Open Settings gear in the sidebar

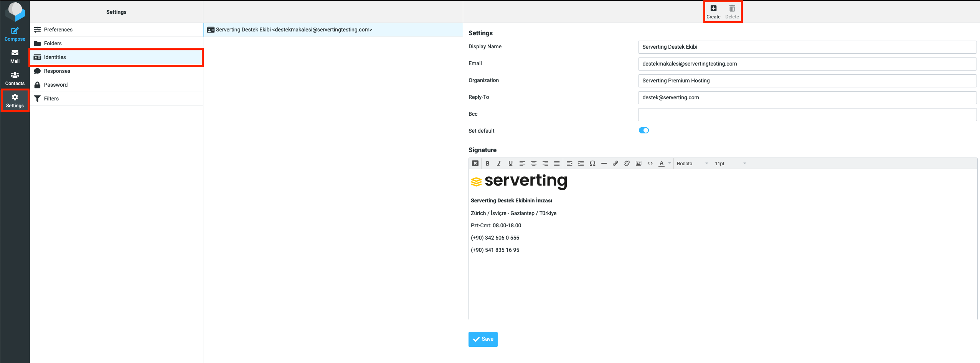[x=15, y=101]
